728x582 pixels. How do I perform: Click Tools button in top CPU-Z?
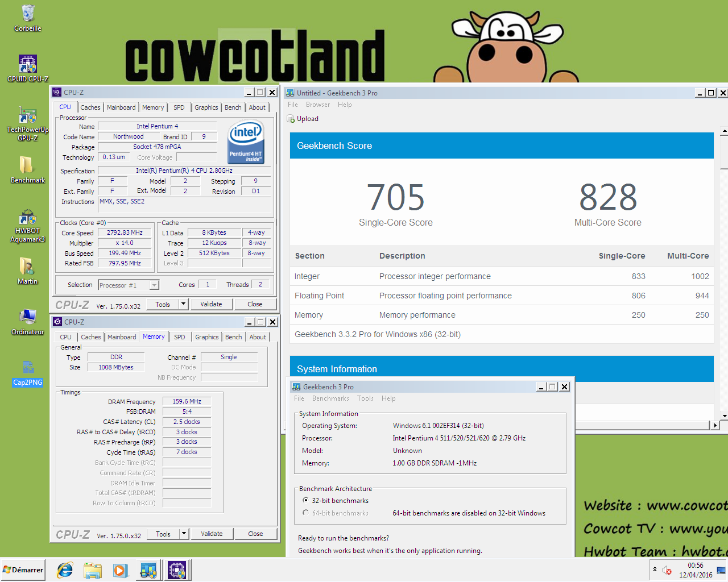tap(163, 304)
